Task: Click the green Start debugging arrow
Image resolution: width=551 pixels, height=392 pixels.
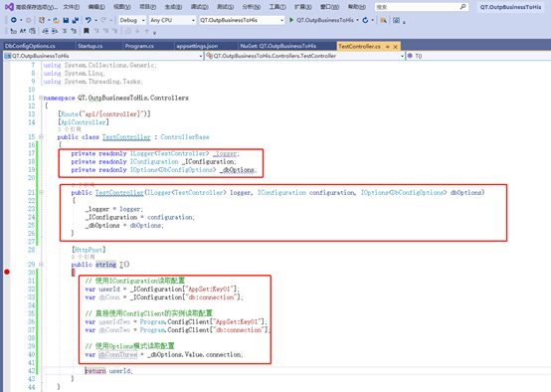Action: click(291, 20)
